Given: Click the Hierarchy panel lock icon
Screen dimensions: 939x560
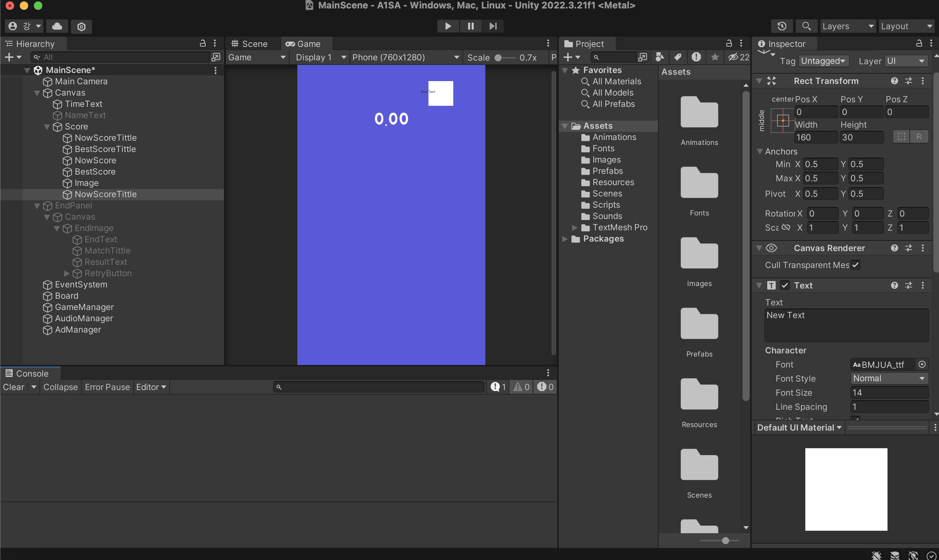Looking at the screenshot, I should point(203,43).
